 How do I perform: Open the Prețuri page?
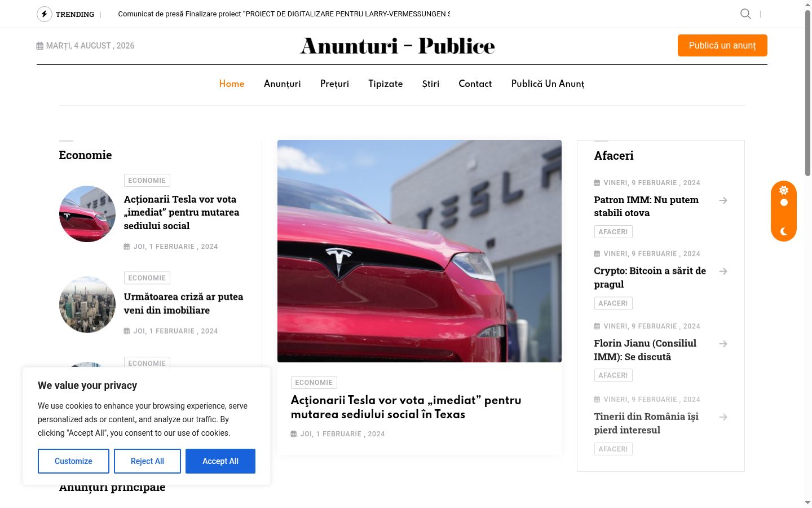coord(335,84)
